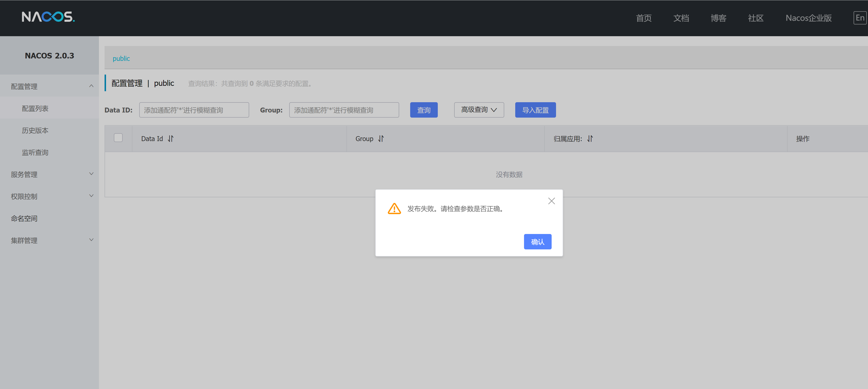This screenshot has width=868, height=389.
Task: Open 历史版本 in the sidebar
Action: click(35, 131)
